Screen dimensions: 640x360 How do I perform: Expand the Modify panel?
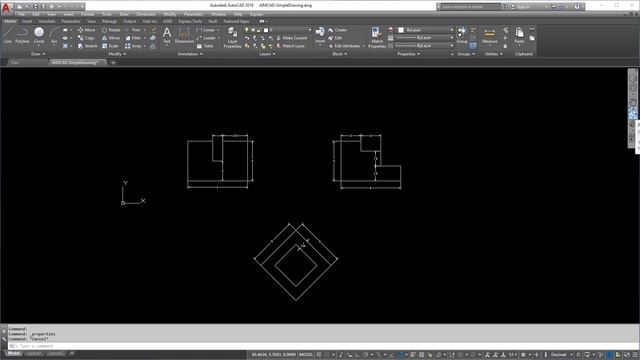pos(117,54)
